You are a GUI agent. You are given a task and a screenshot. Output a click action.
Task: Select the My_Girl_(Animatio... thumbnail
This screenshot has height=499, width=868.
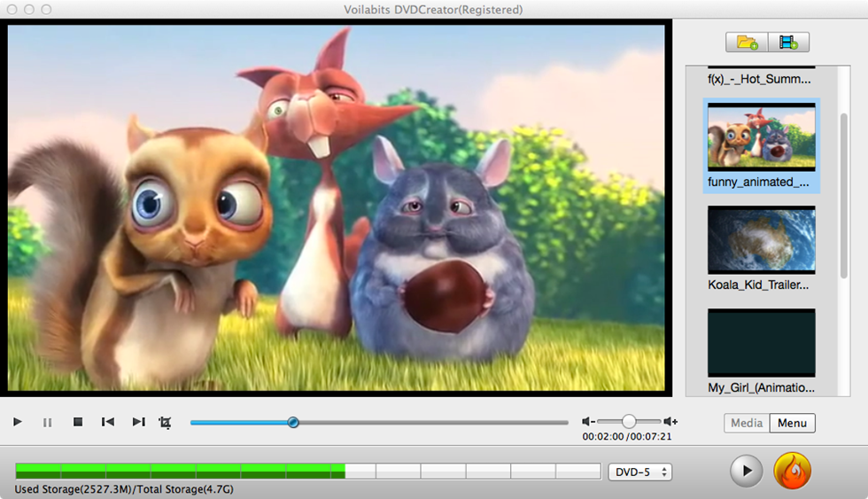761,343
